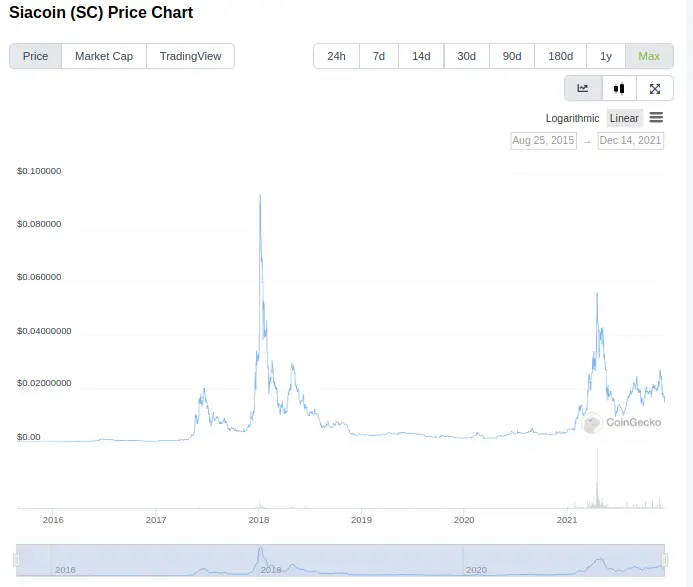Click the 2019 x-axis label
This screenshot has width=693, height=587.
tap(362, 520)
